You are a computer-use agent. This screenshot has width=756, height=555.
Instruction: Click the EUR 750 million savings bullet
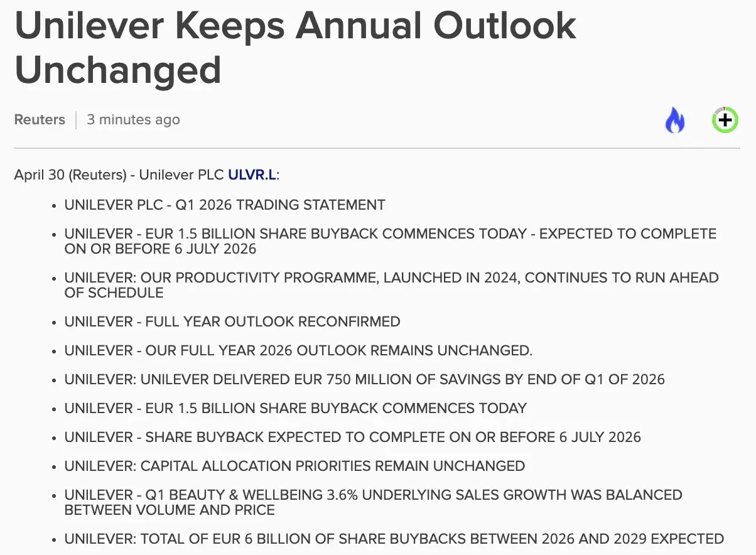[364, 379]
